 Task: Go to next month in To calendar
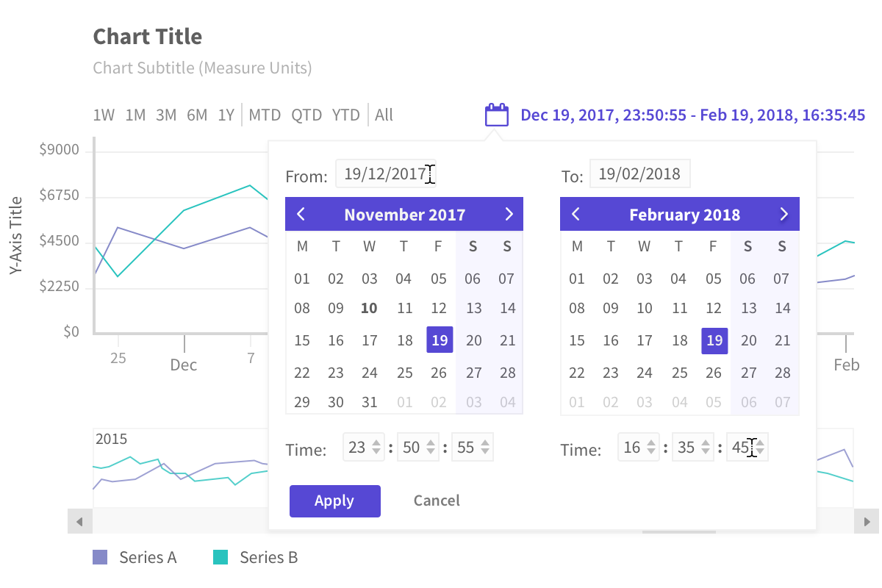click(784, 215)
